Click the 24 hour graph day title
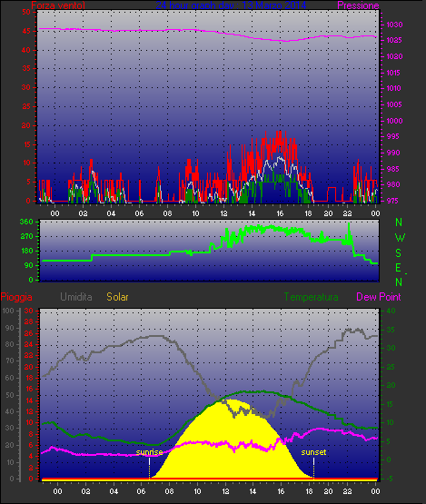 pos(231,5)
